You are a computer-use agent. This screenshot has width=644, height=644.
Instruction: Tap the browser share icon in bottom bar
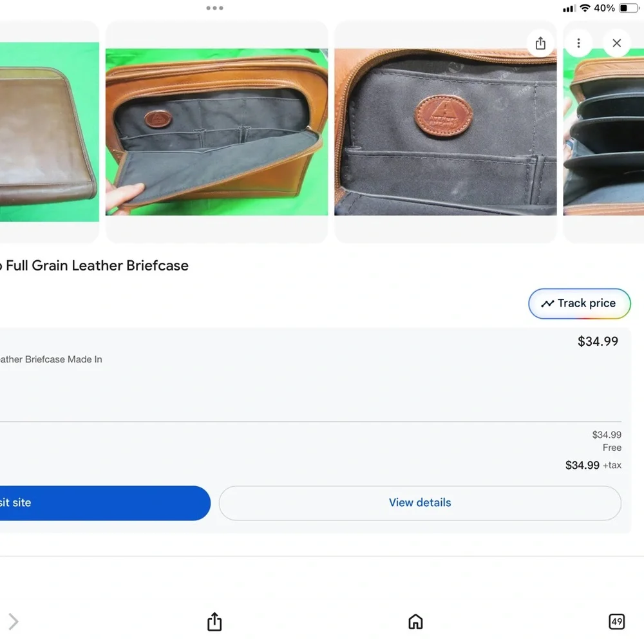(214, 621)
